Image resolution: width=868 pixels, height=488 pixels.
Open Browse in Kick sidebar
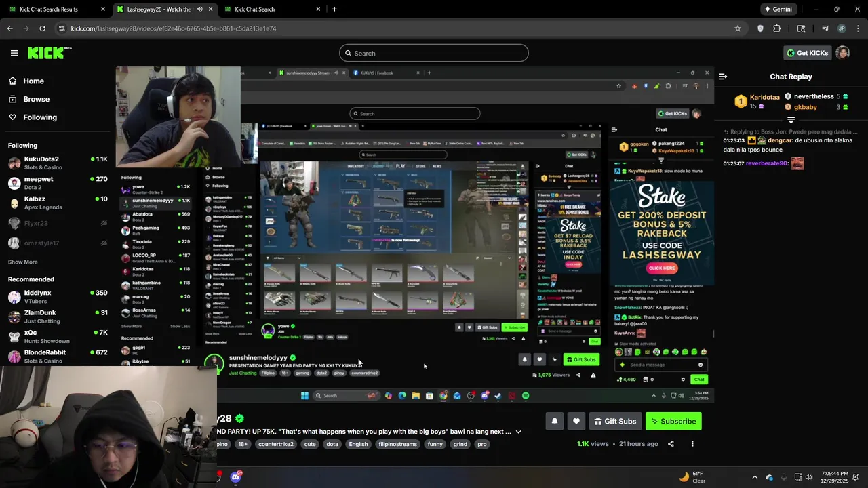[x=36, y=99]
